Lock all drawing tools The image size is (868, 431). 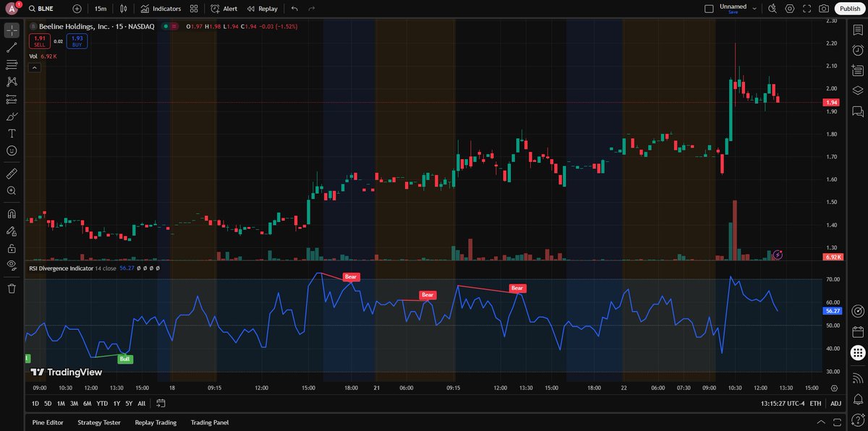point(12,248)
